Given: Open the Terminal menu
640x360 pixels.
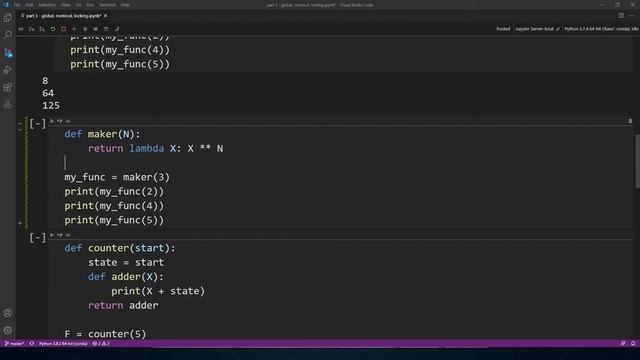Looking at the screenshot, I should click(x=107, y=5).
